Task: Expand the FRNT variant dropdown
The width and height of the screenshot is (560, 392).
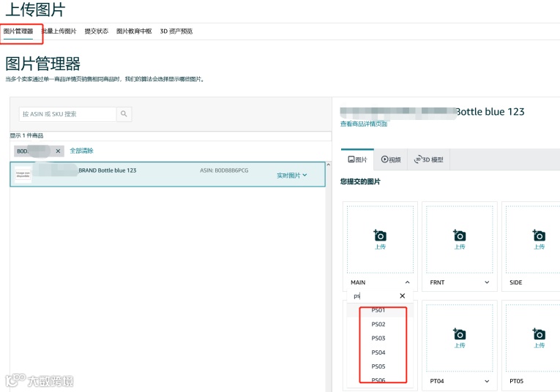Action: pos(487,282)
